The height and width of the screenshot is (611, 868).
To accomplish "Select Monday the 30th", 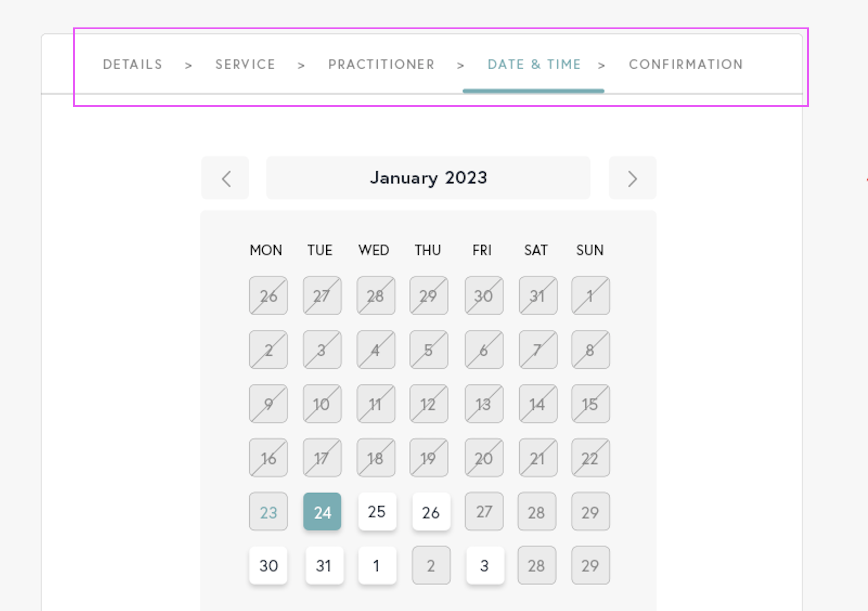I will pyautogui.click(x=268, y=565).
